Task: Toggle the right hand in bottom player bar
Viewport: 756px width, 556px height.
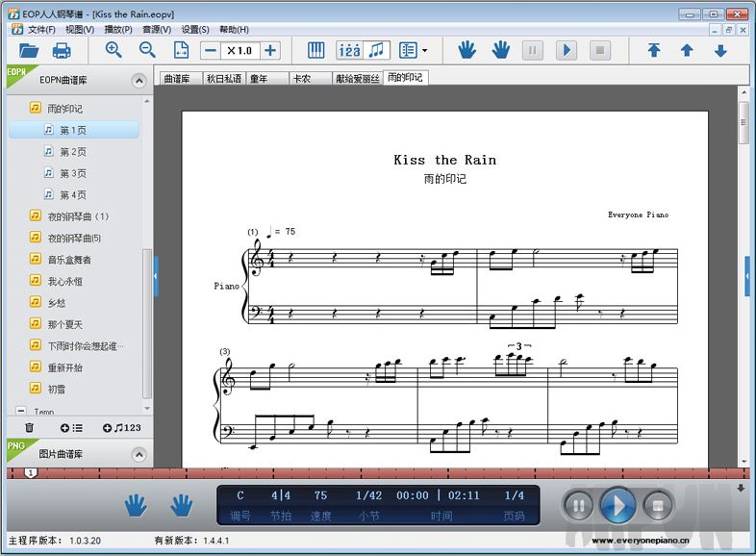Action: point(182,504)
